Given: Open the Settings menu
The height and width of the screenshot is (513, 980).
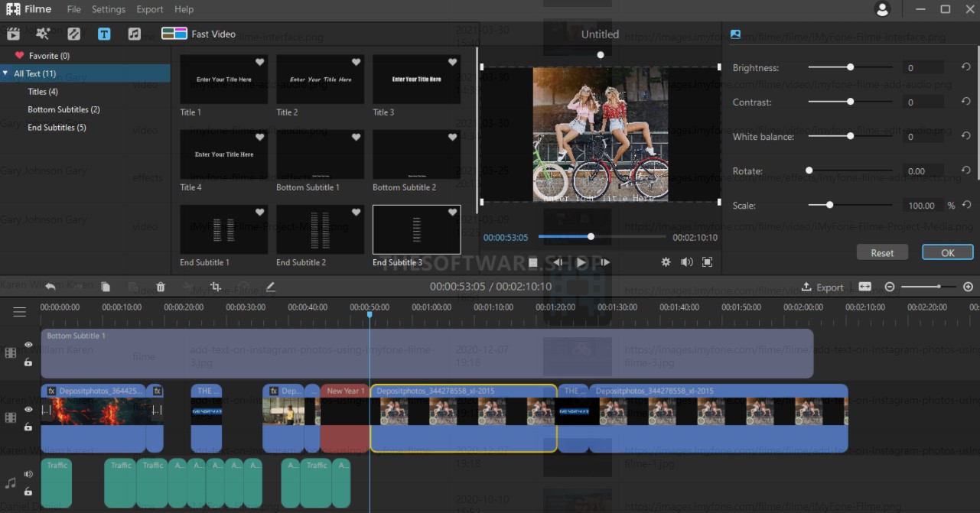Looking at the screenshot, I should [x=109, y=9].
